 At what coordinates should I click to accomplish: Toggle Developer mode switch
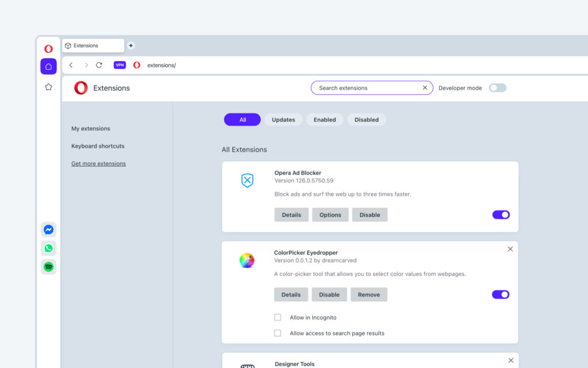pos(497,88)
